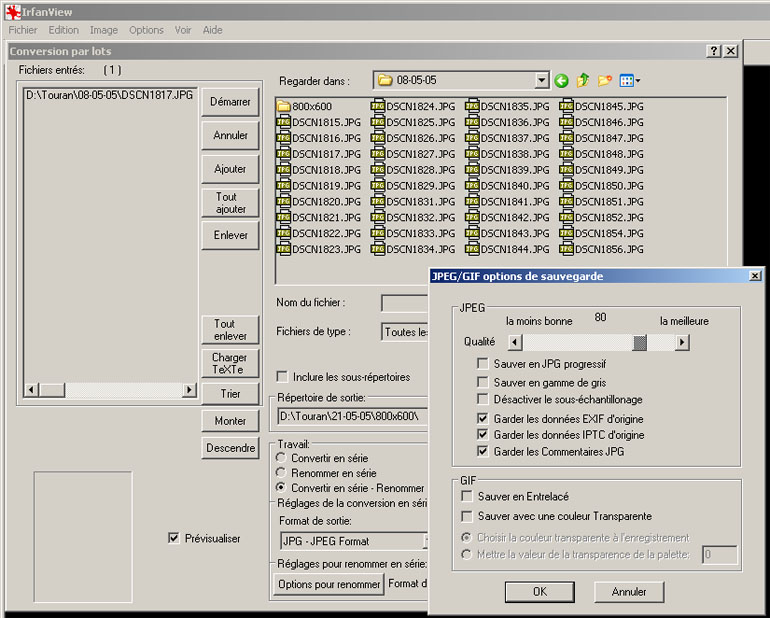Select Convertir en série - Renommer radio
Screen dimensions: 770x618
coord(281,487)
